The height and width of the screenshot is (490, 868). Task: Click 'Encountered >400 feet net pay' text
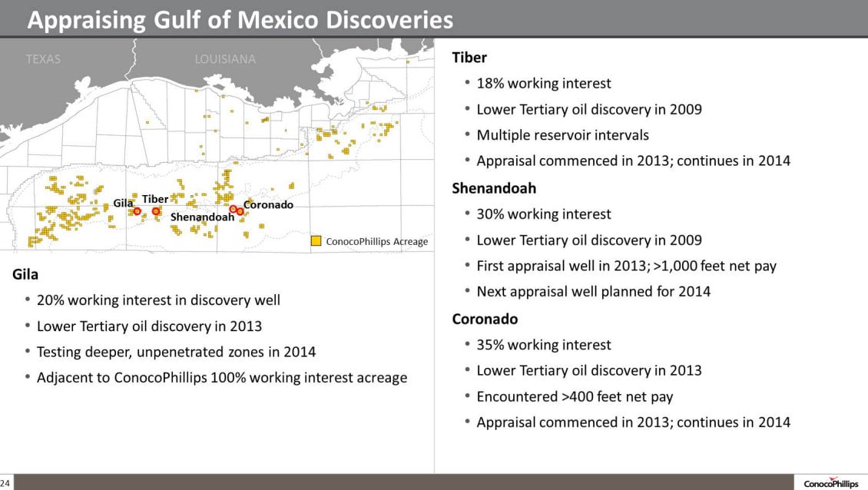coord(575,396)
